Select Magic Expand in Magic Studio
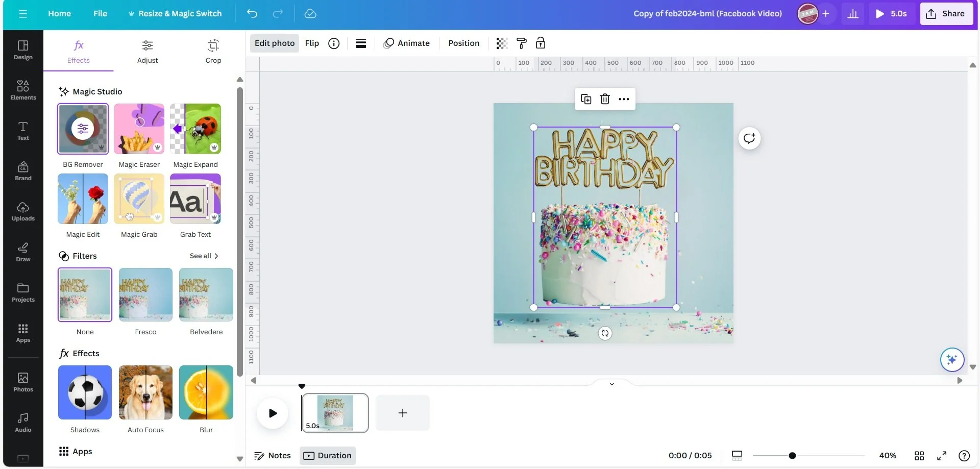The image size is (980, 469). pos(195,129)
